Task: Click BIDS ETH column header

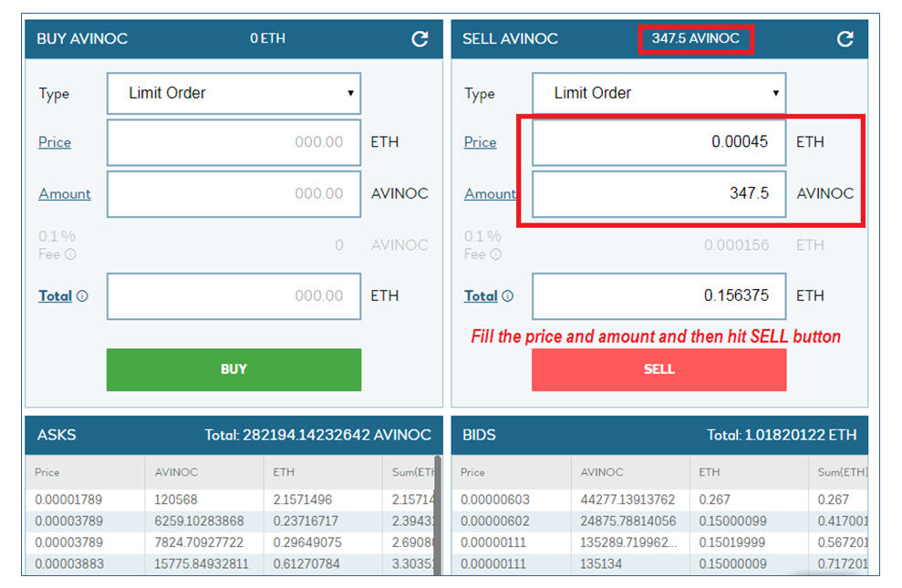Action: 710,472
